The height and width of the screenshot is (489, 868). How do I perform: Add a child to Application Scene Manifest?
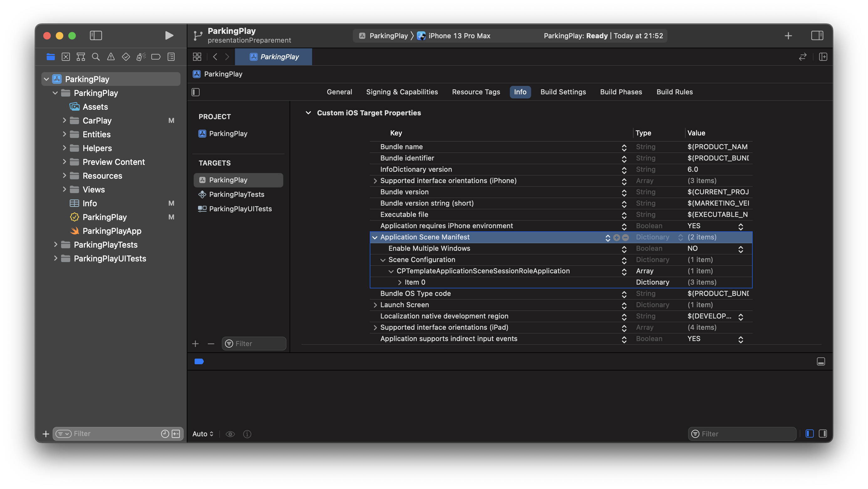[616, 238]
